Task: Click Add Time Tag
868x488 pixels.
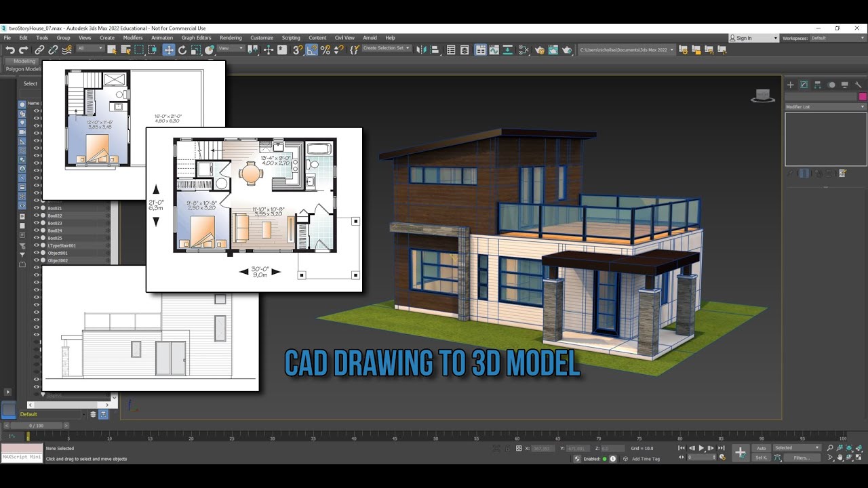Action: pos(646,459)
